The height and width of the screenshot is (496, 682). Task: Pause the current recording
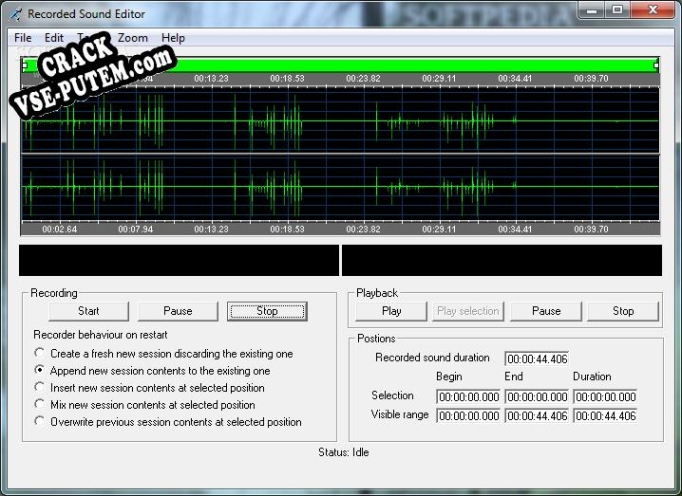coord(178,311)
